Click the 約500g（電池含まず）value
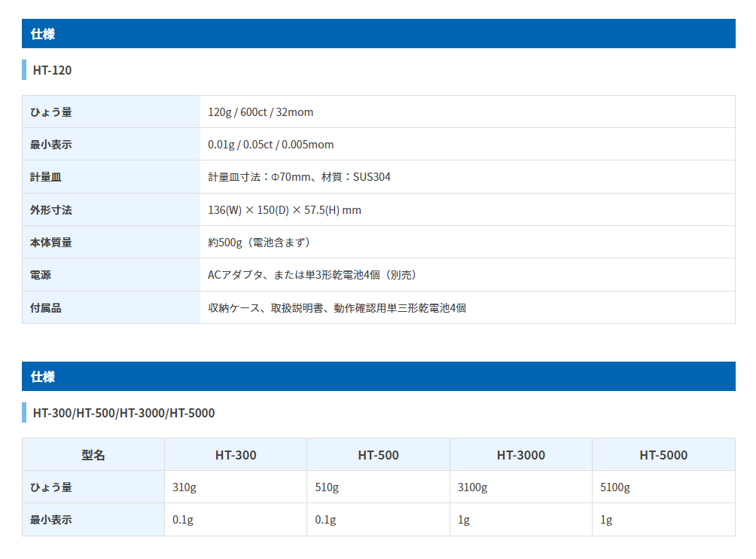This screenshot has width=756, height=559. pos(259,243)
